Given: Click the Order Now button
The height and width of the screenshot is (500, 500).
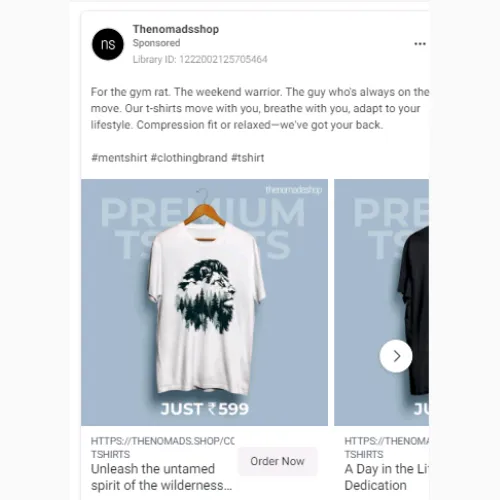Looking at the screenshot, I should click(x=277, y=461).
